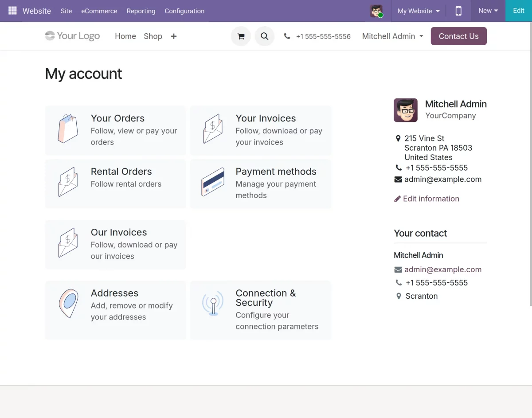Click the Your Logo image
The height and width of the screenshot is (418, 532).
coord(72,36)
